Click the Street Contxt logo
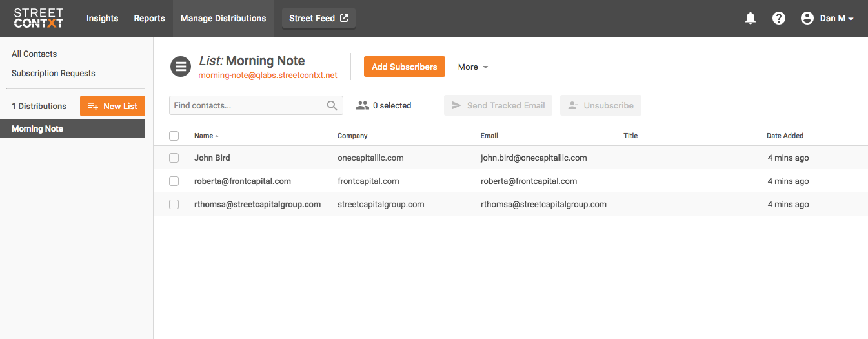The width and height of the screenshot is (868, 339). 39,18
